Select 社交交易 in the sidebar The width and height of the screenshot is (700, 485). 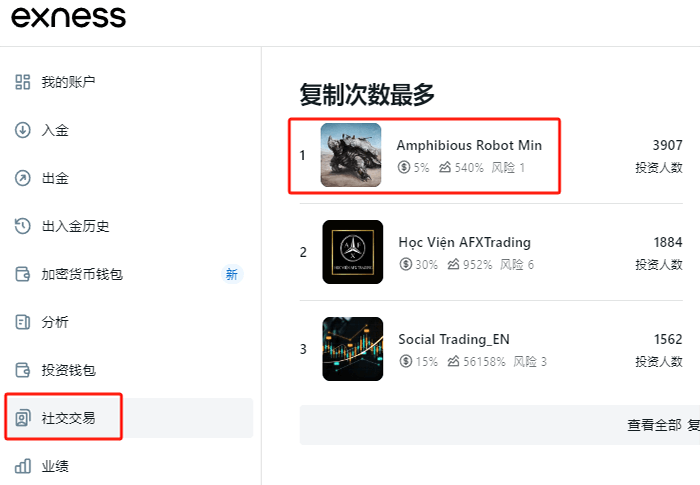pyautogui.click(x=69, y=418)
